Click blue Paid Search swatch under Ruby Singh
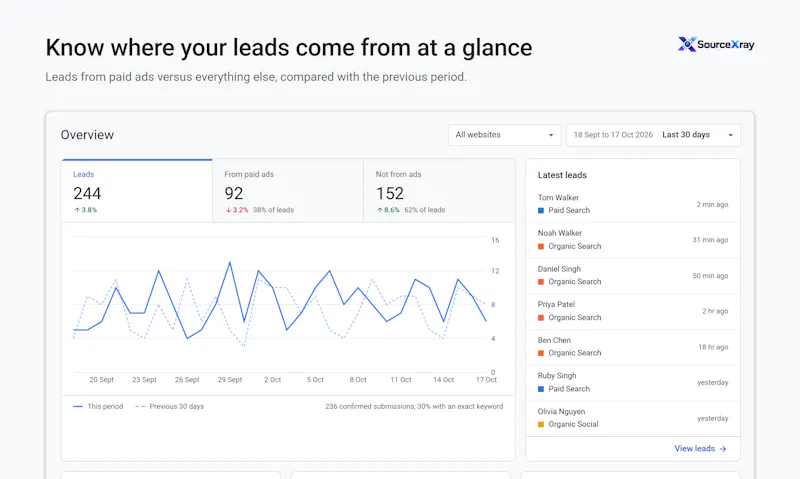This screenshot has height=479, width=800. click(x=541, y=389)
